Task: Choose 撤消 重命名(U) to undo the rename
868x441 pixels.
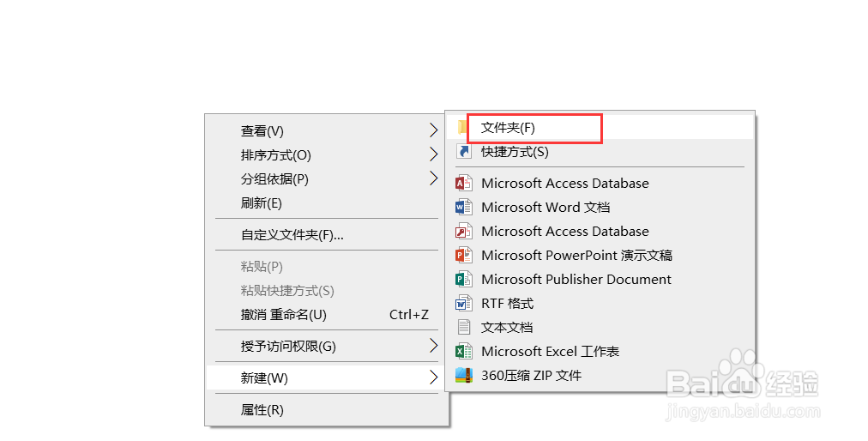Action: (327, 315)
